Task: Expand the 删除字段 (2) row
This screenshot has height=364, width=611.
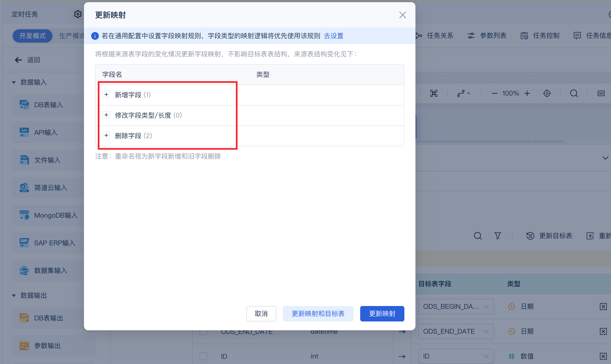Action: click(106, 136)
